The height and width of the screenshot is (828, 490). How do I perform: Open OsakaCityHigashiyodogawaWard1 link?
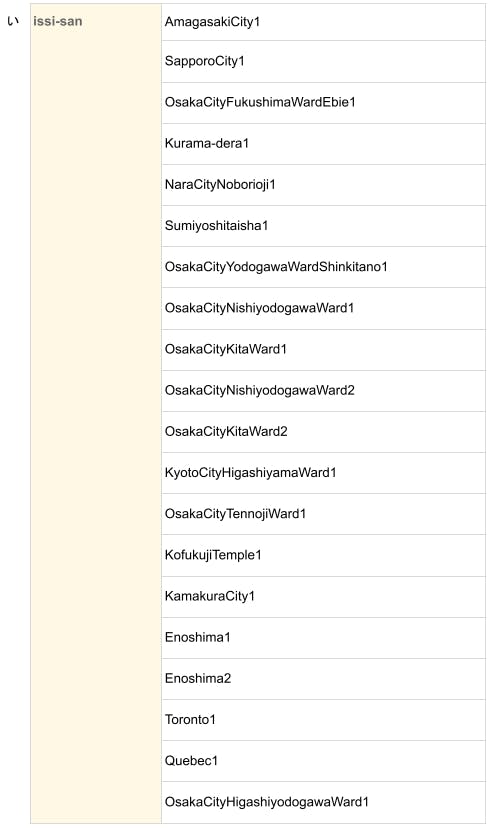point(266,802)
